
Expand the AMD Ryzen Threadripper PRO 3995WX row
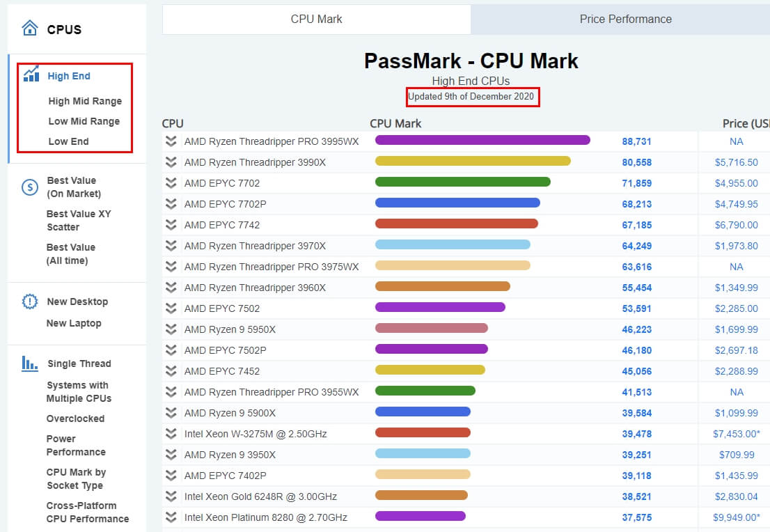[x=171, y=141]
